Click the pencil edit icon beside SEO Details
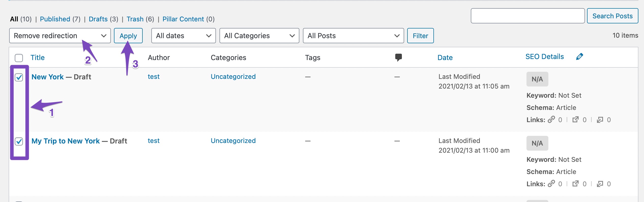The height and width of the screenshot is (202, 644). coord(579,56)
